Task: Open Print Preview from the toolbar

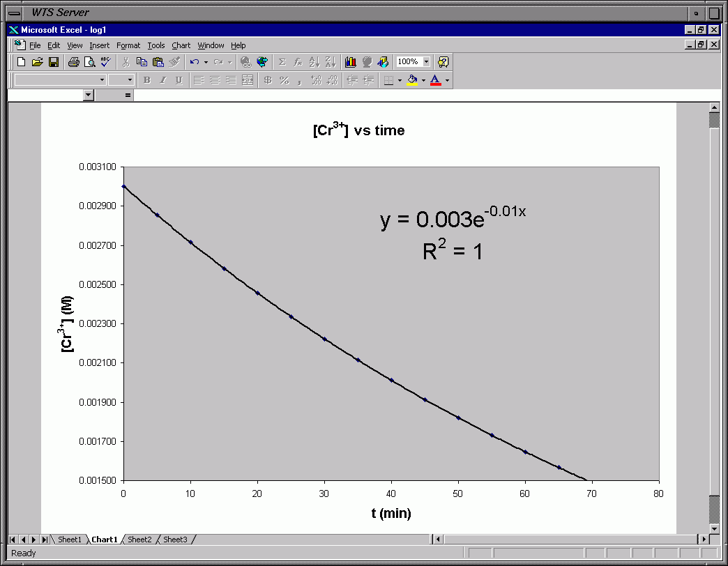Action: tap(89, 62)
